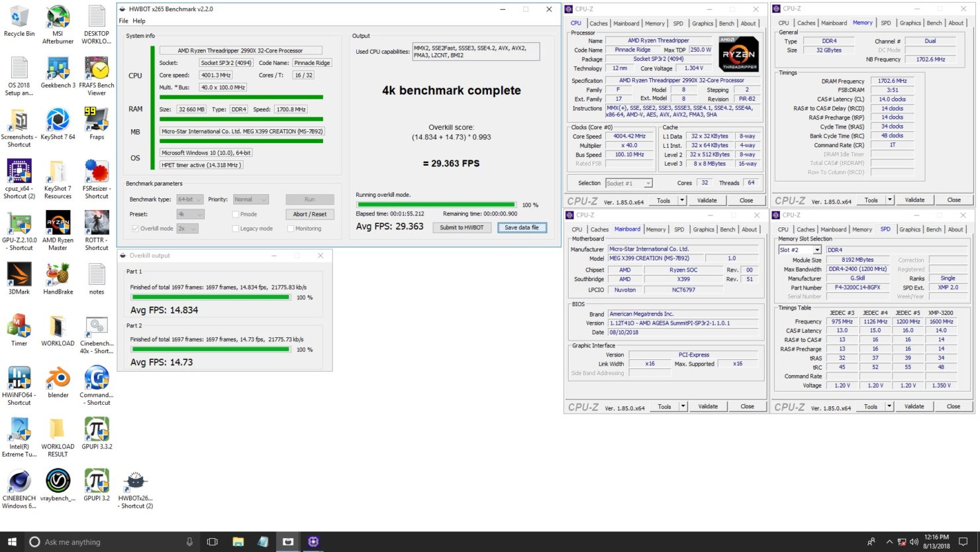Expand the Tools arrow in CPU-Z Memory window
Screen dimensions: 980x552
(x=890, y=200)
